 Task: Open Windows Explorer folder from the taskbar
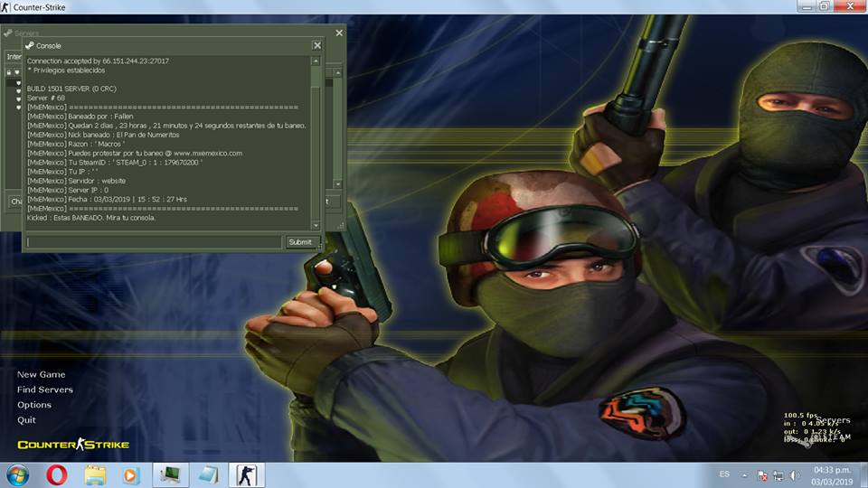(x=95, y=475)
